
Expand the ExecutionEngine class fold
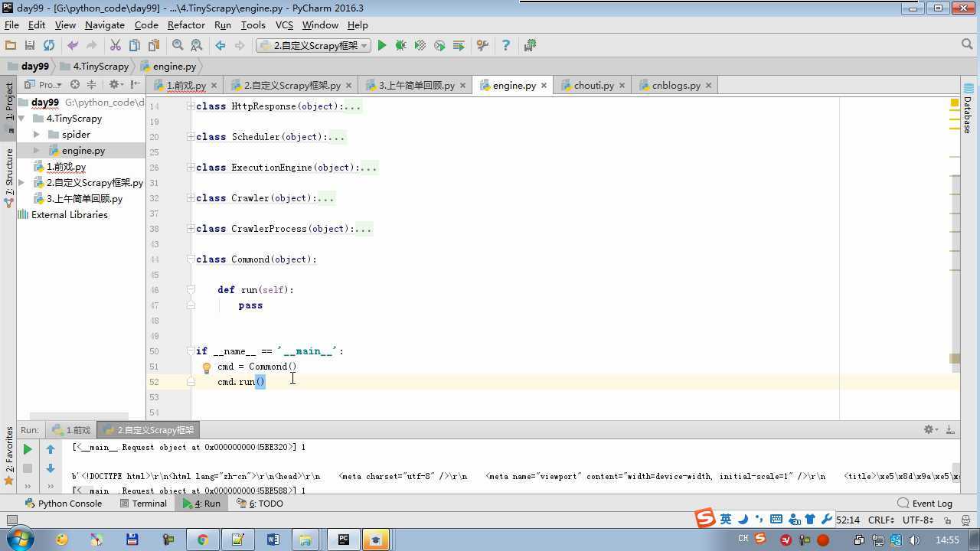click(x=191, y=168)
